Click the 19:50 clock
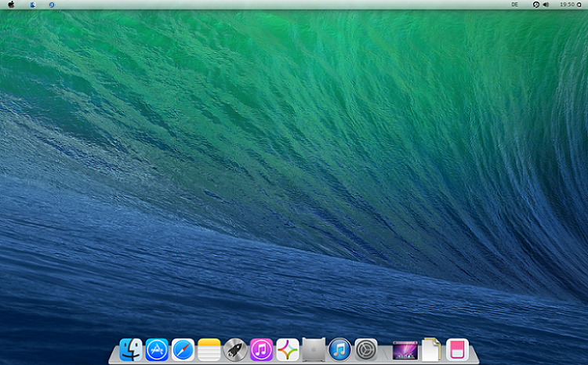The width and height of the screenshot is (588, 365). pos(567,5)
